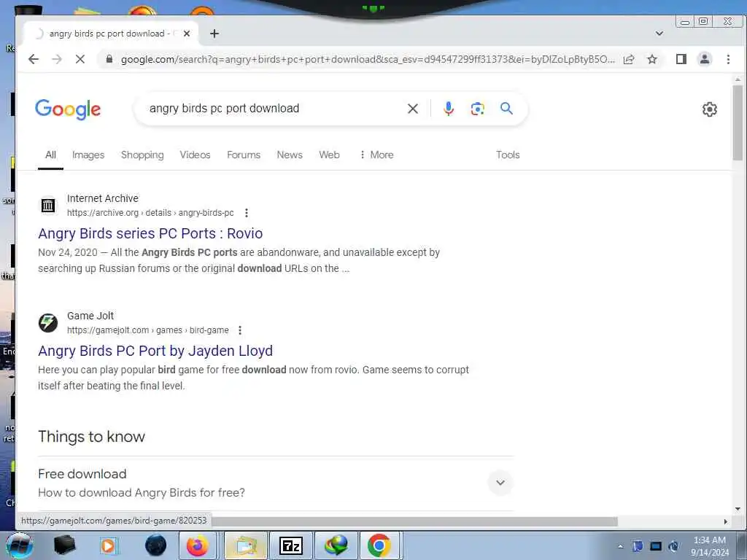Viewport: 747px width, 560px height.
Task: Bookmark this page with the star
Action: [652, 59]
